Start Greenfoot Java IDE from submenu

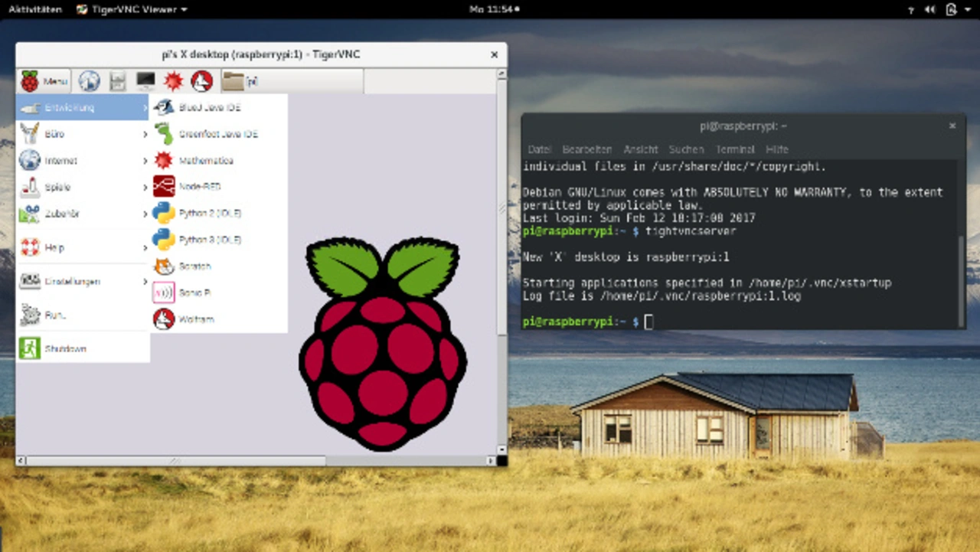[x=219, y=134]
